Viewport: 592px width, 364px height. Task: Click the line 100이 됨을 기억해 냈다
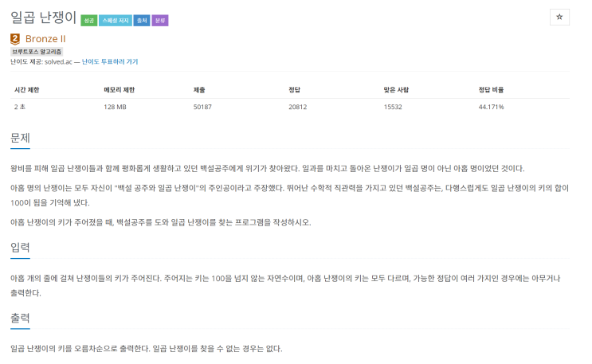point(50,203)
